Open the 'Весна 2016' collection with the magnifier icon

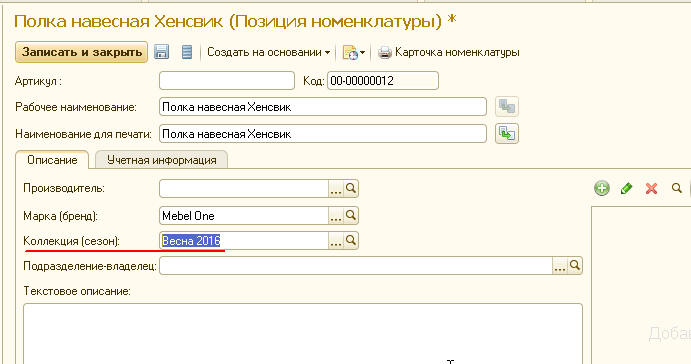351,241
